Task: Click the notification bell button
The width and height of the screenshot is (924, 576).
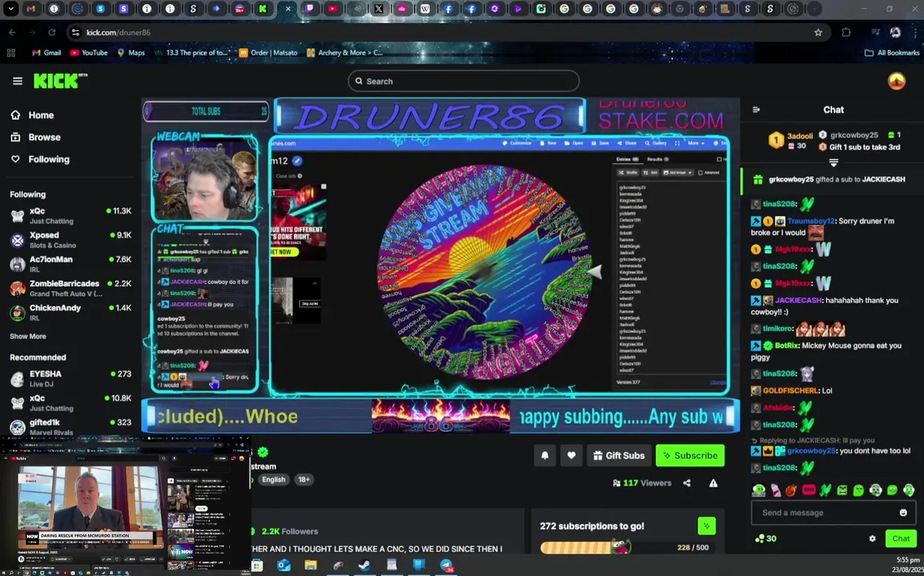Action: [545, 455]
